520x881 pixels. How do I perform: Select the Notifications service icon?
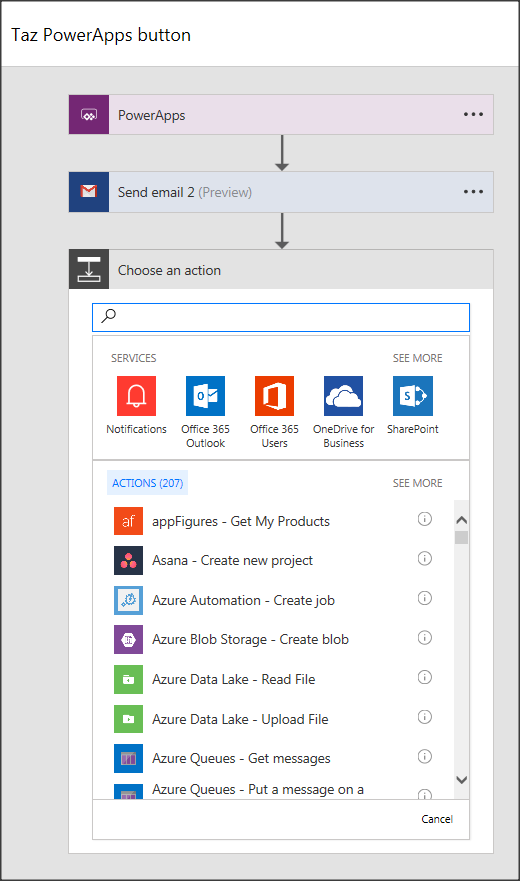click(136, 396)
